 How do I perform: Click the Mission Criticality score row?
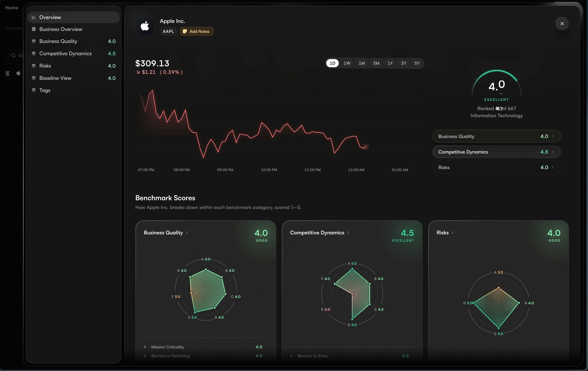[203, 347]
